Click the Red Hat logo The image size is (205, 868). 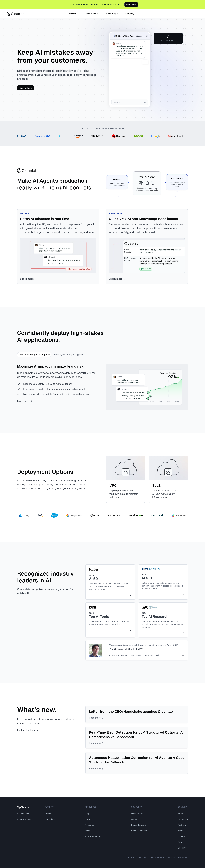(118, 136)
